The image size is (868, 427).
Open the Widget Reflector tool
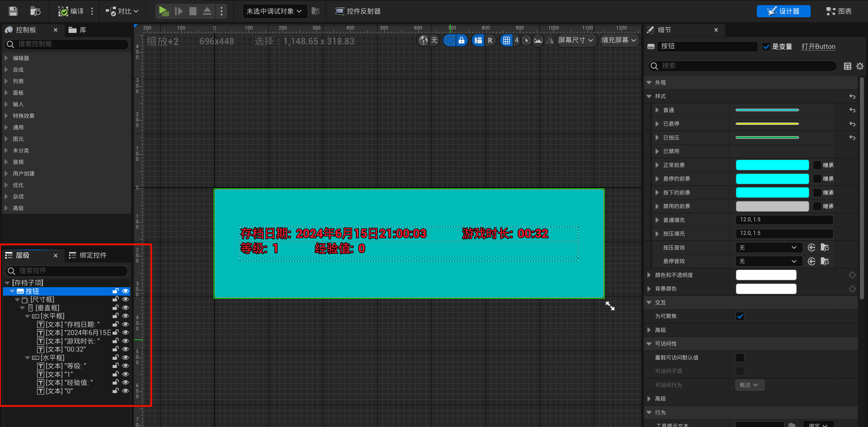358,11
